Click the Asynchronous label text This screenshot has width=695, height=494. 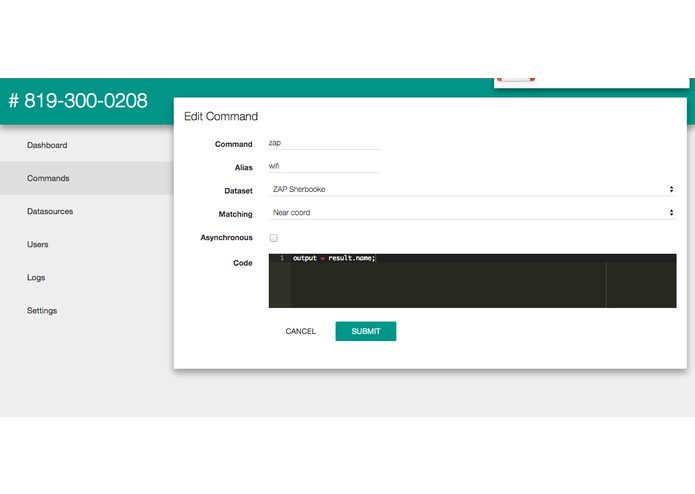226,238
